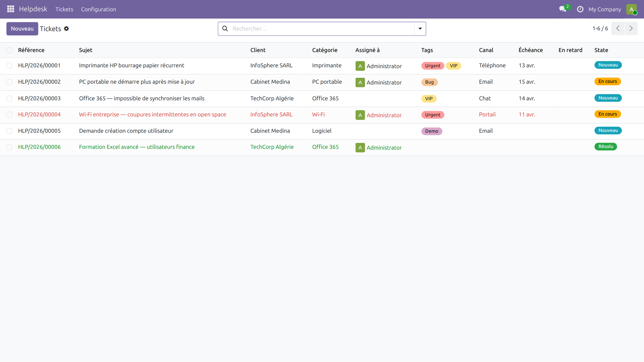Go to next page arrow
The height and width of the screenshot is (362, 644).
pos(631,28)
